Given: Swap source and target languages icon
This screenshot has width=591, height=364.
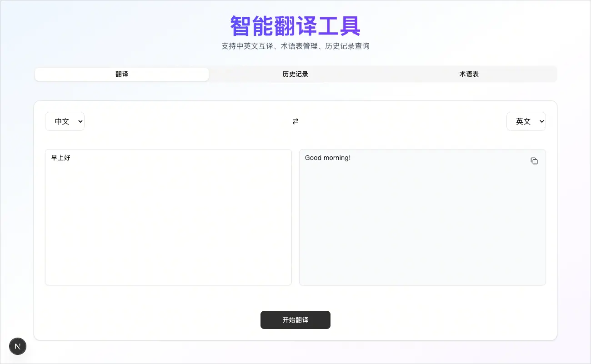Looking at the screenshot, I should pyautogui.click(x=295, y=121).
